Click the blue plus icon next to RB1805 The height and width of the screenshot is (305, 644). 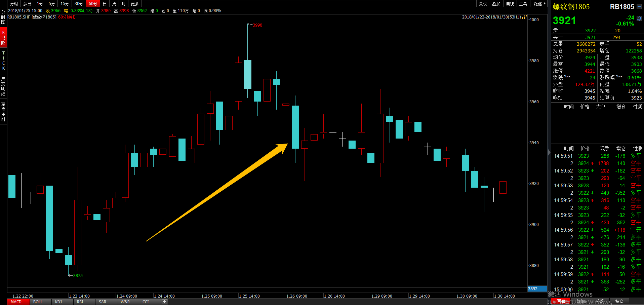[x=639, y=7]
